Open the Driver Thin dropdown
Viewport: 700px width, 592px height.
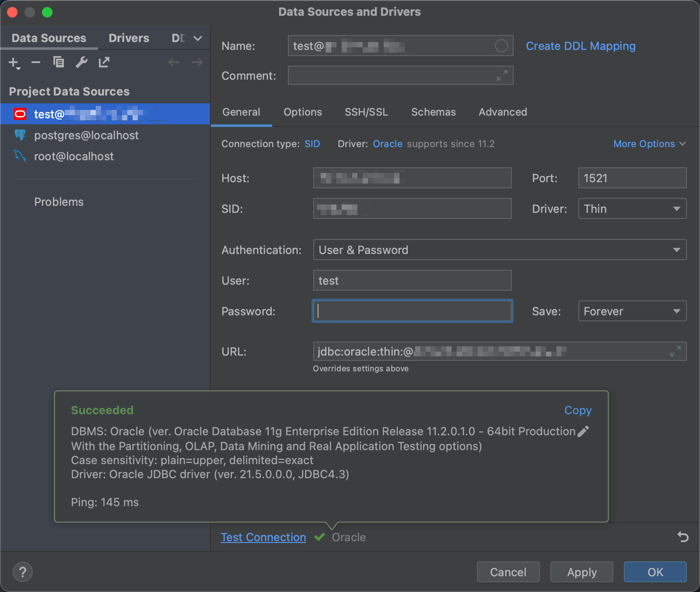point(632,208)
